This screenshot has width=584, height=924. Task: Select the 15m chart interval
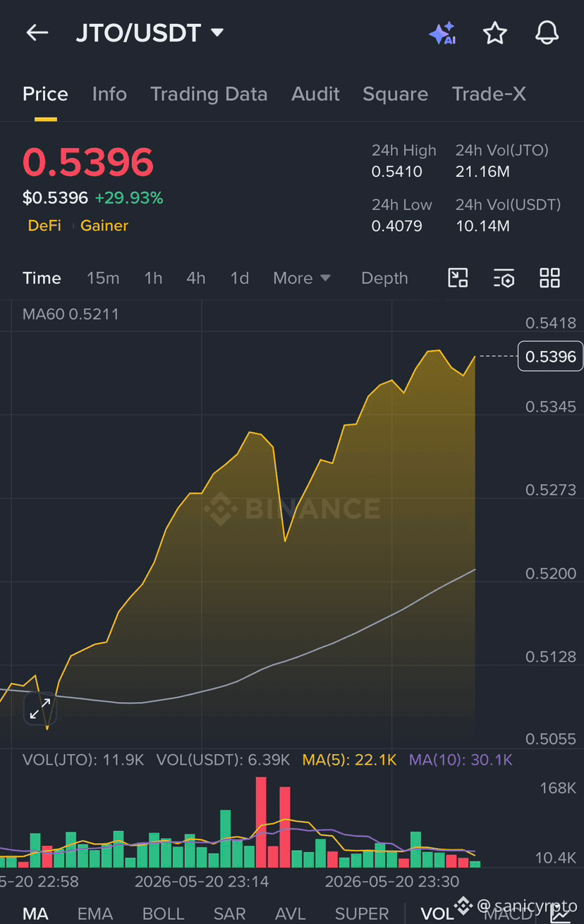tap(103, 278)
